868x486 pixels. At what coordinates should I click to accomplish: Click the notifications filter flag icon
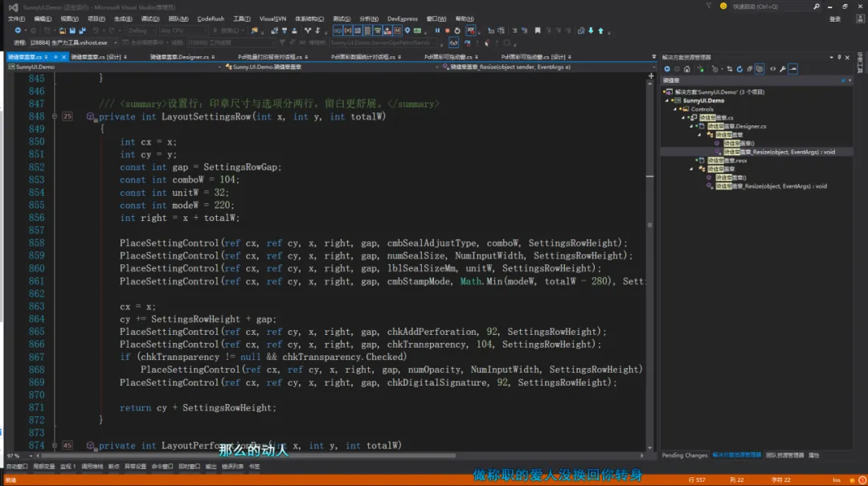pyautogui.click(x=709, y=6)
